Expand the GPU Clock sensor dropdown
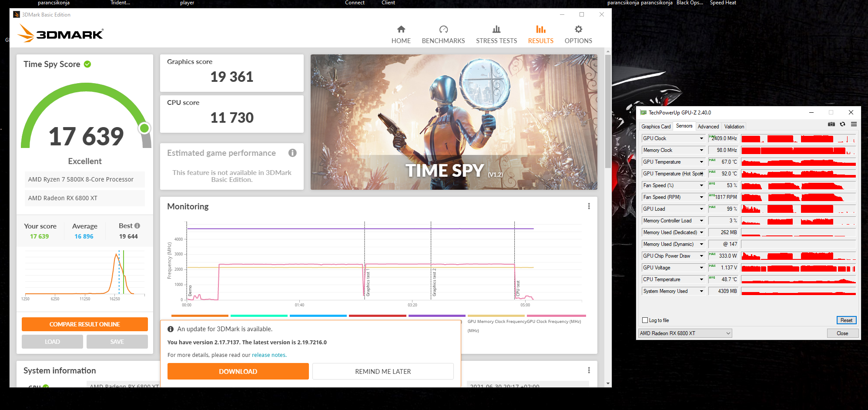Image resolution: width=868 pixels, height=410 pixels. coord(701,138)
